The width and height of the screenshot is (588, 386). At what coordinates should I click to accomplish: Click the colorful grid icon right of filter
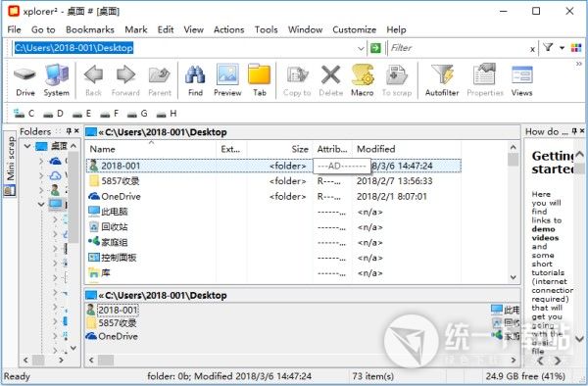tap(576, 48)
